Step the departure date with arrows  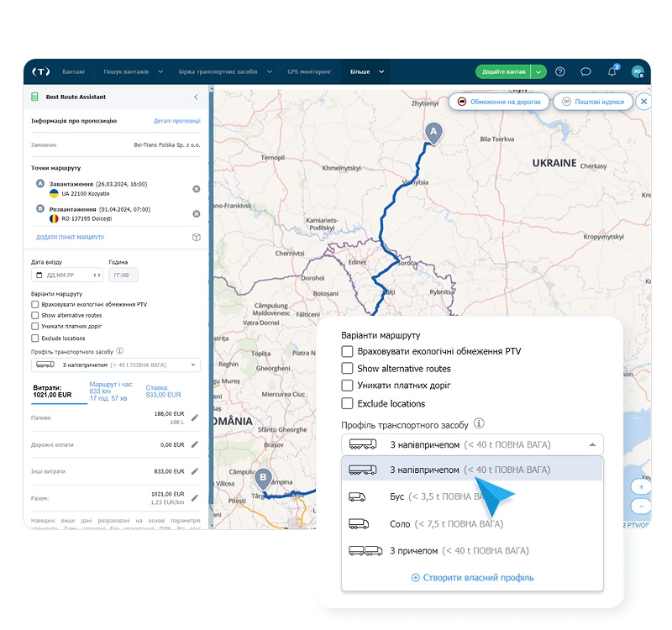tap(97, 276)
